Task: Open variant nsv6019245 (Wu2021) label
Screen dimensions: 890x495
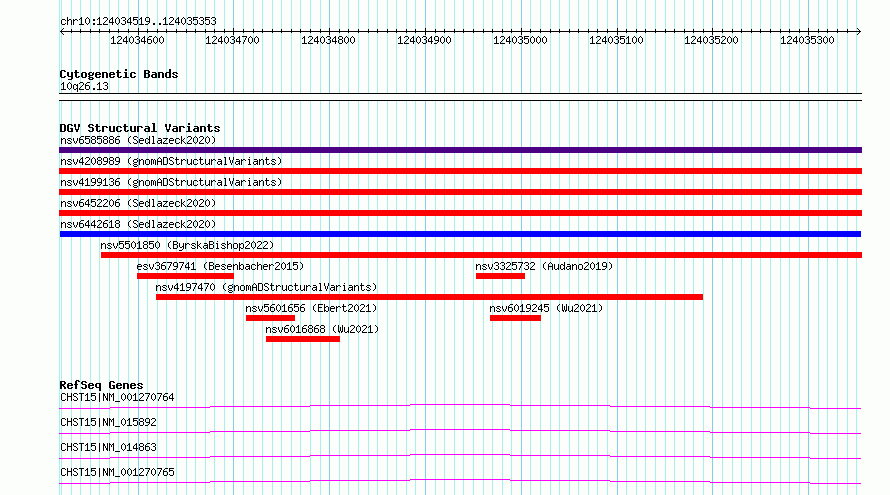Action: click(546, 308)
